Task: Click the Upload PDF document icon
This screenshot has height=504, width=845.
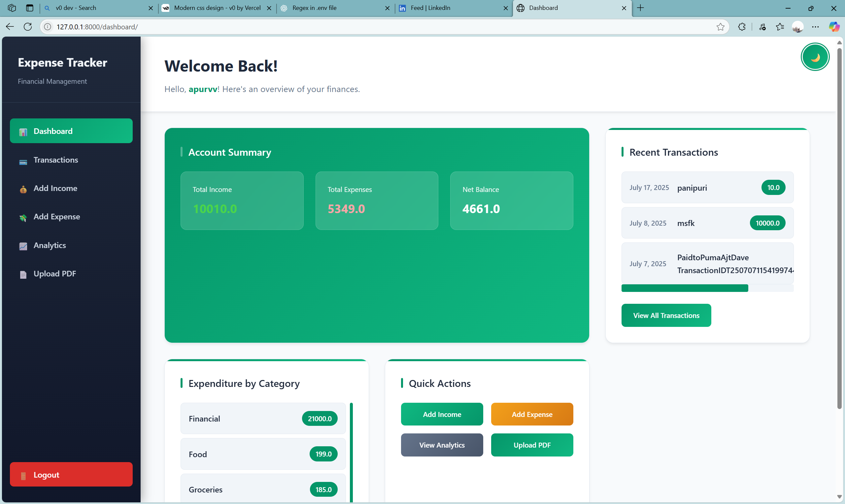Action: point(23,274)
